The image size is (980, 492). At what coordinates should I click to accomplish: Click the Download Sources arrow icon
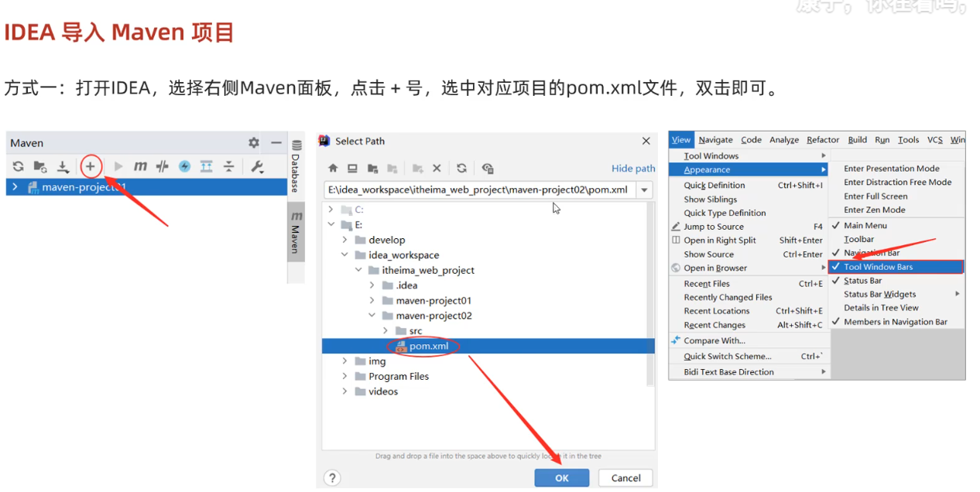coord(63,166)
